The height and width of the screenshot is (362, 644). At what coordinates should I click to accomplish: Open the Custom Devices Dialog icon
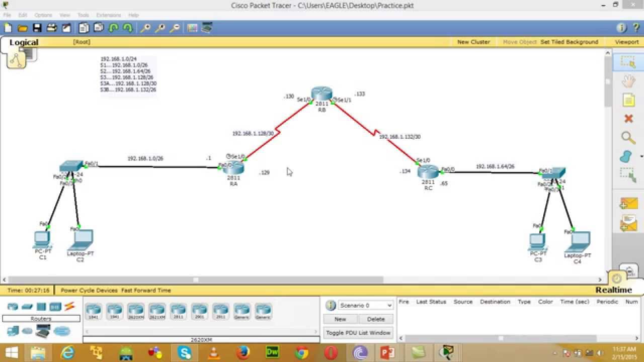(x=207, y=28)
